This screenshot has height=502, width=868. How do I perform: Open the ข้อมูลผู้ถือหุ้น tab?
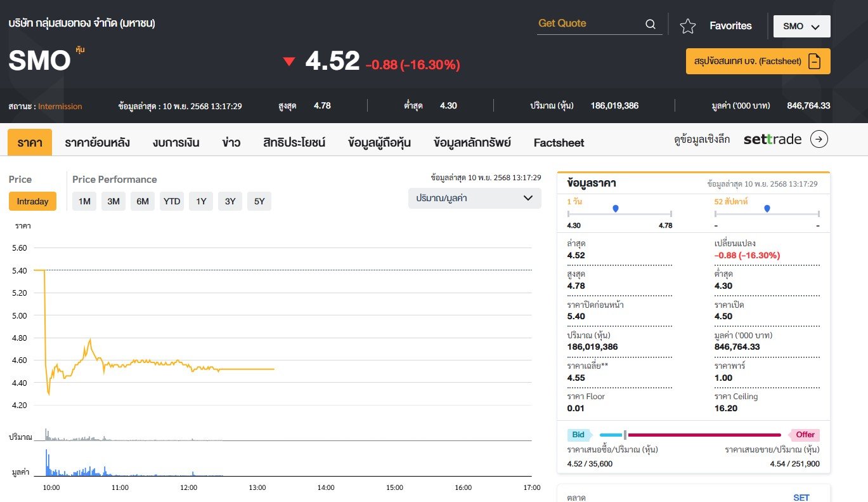(x=379, y=143)
